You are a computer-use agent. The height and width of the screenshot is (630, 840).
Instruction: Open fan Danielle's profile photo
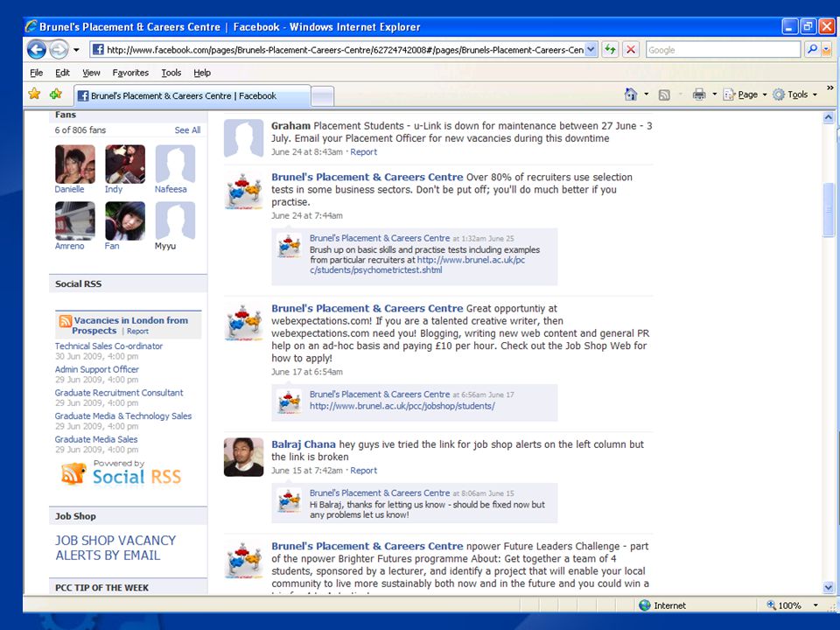pos(75,164)
